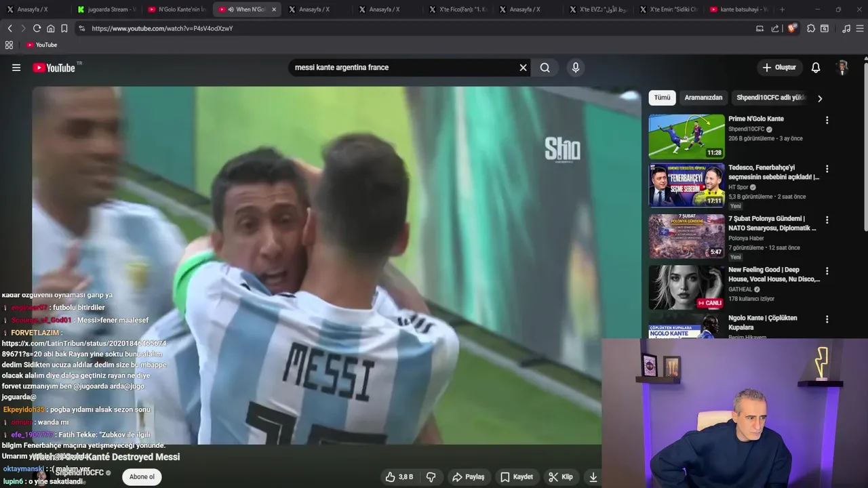Go to the YouTube home logo
Image resolution: width=868 pixels, height=488 pixels.
(54, 68)
